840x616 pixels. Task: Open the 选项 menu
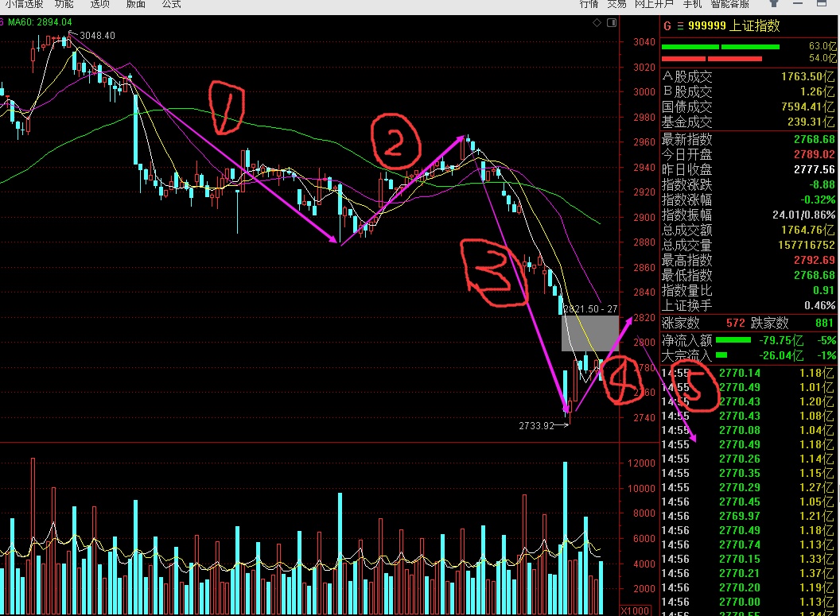[100, 4]
